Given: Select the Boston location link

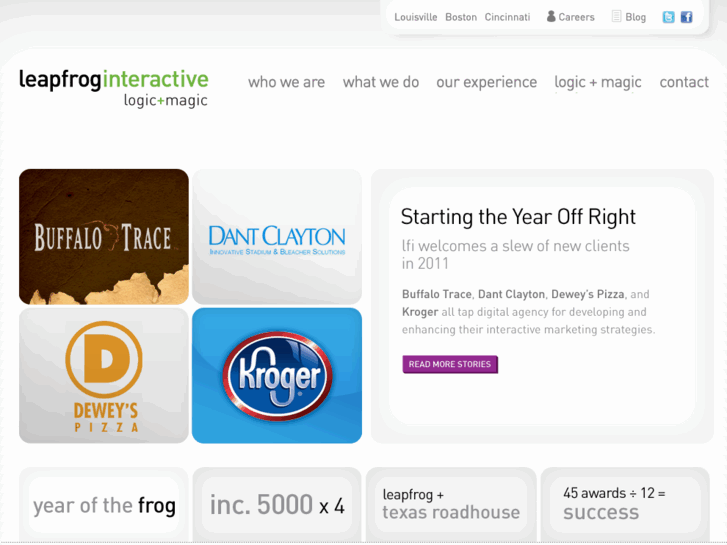Looking at the screenshot, I should pyautogui.click(x=461, y=17).
